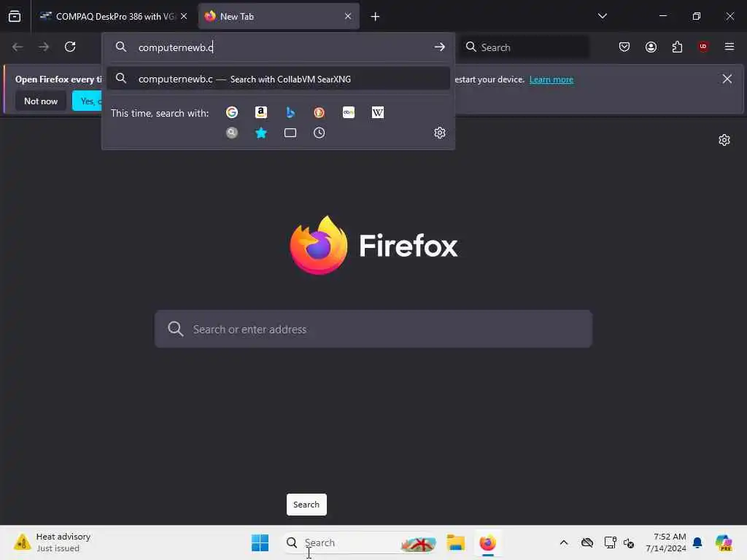Choose the gray magnifier search engine icon
This screenshot has width=747, height=560.
point(232,133)
